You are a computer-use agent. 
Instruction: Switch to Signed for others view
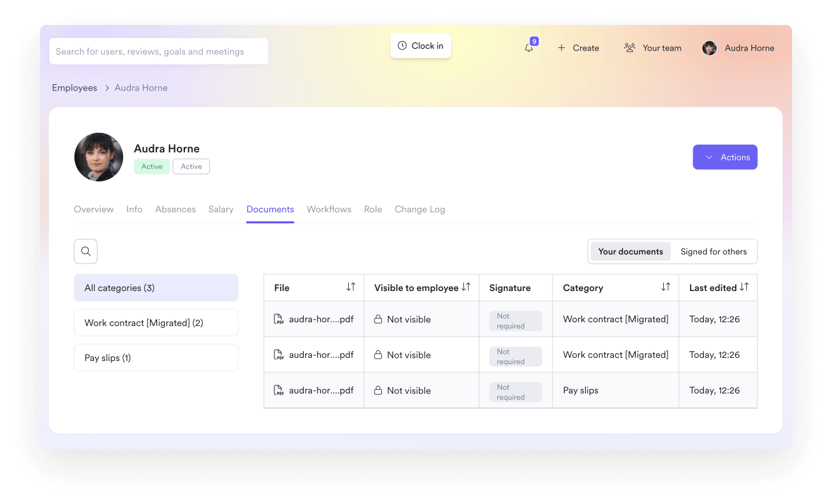tap(714, 251)
